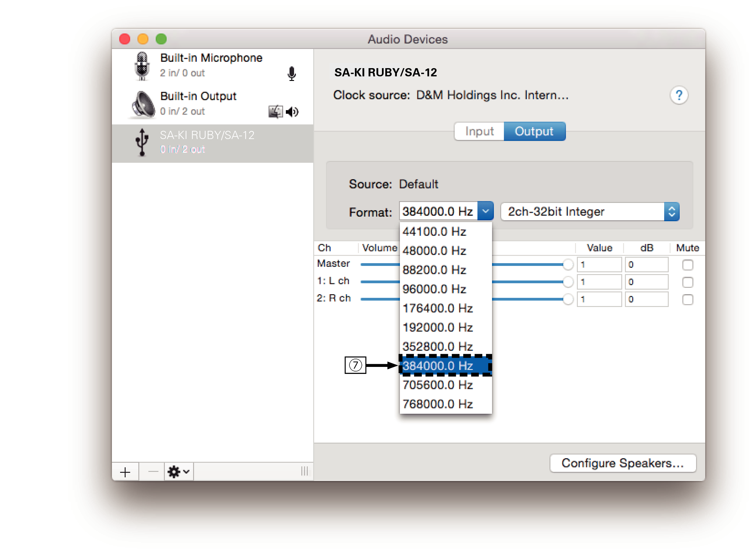Choose 192000.0 Hz sample rate
This screenshot has width=756, height=554.
[x=446, y=327]
